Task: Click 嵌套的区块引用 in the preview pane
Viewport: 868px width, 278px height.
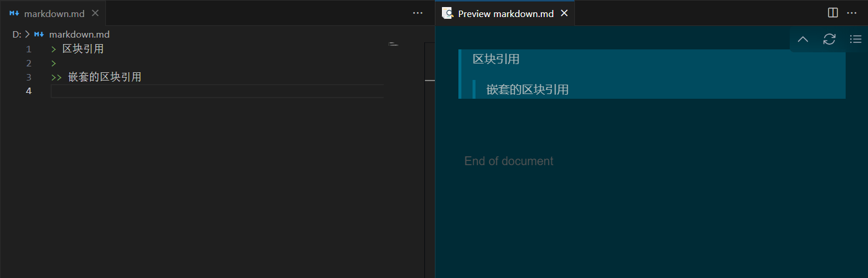Action: 527,90
